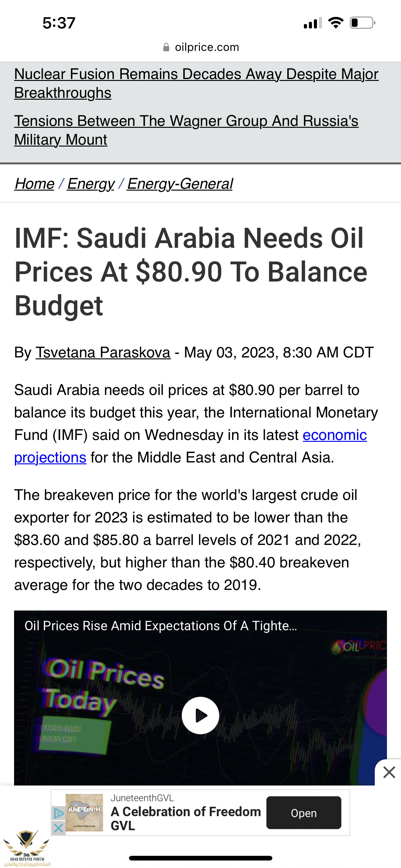Play the Oil Prices Today video
Screen dimensions: 401x868
[x=200, y=715]
